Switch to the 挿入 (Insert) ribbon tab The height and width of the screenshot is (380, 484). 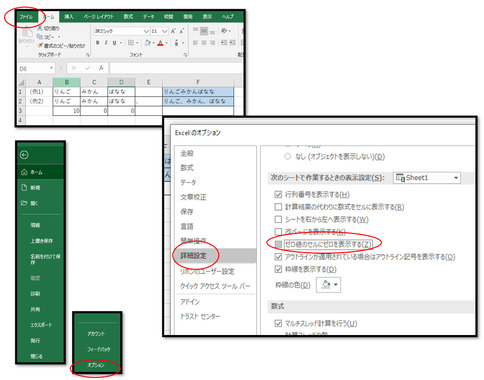[69, 17]
